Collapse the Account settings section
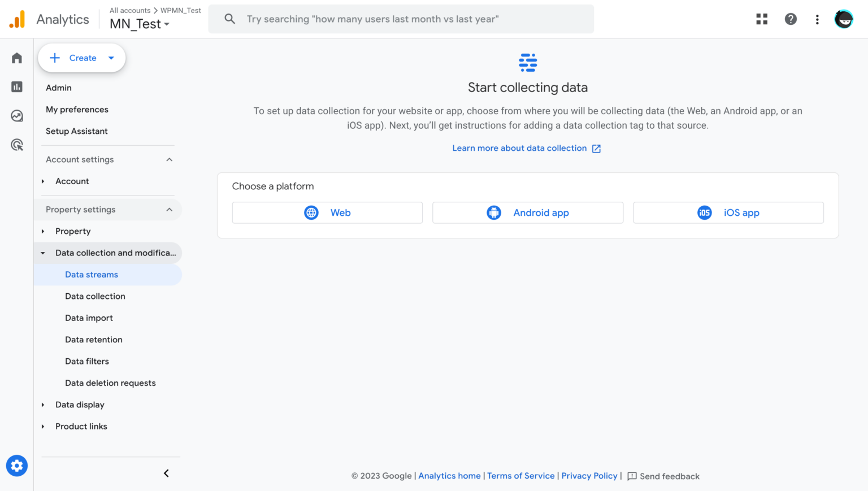This screenshot has width=868, height=491. click(x=169, y=159)
